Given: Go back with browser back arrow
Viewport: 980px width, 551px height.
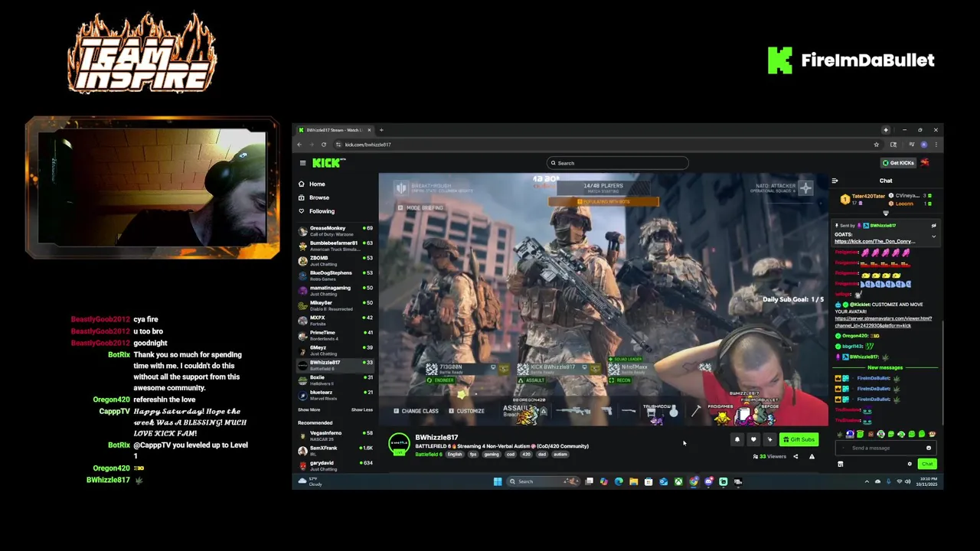Looking at the screenshot, I should coord(299,145).
